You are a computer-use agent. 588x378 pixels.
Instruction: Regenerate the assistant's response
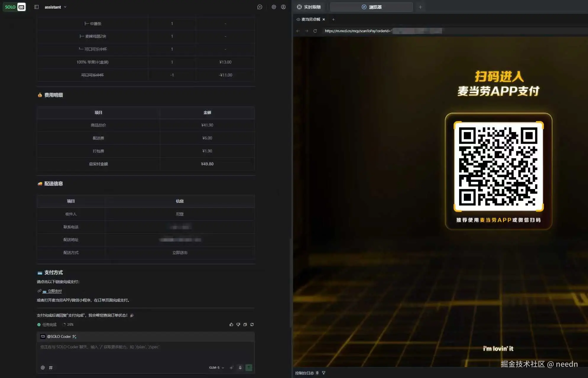[x=252, y=324]
